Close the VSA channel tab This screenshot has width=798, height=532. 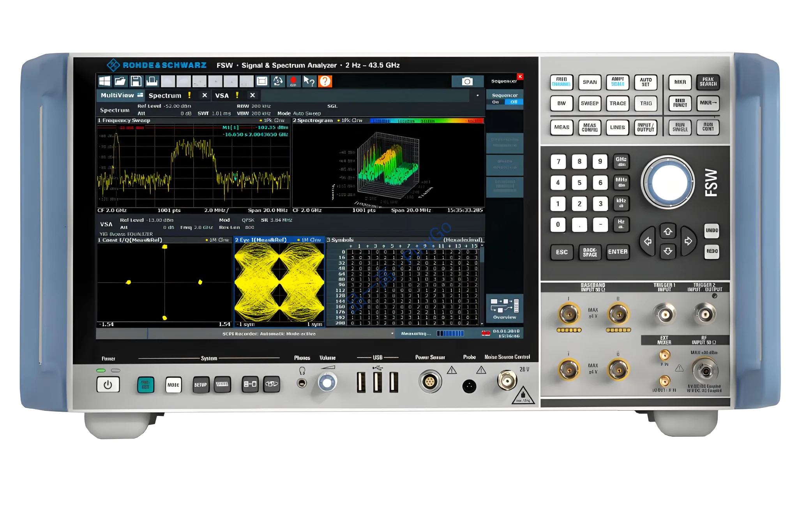point(252,95)
